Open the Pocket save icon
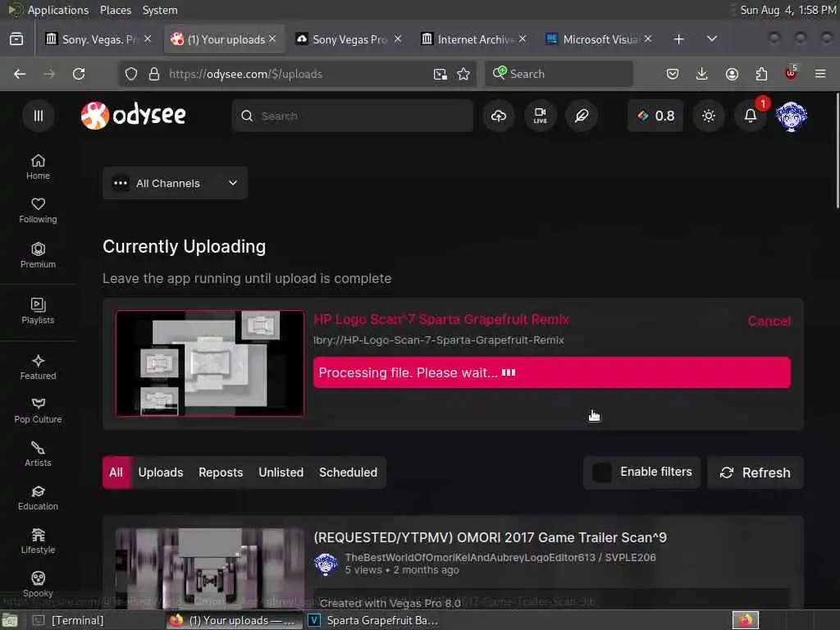840x630 pixels. pos(673,74)
